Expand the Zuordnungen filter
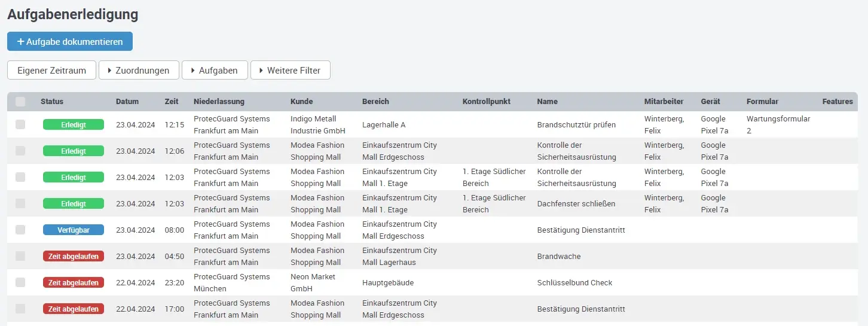The image size is (868, 326). [x=138, y=71]
